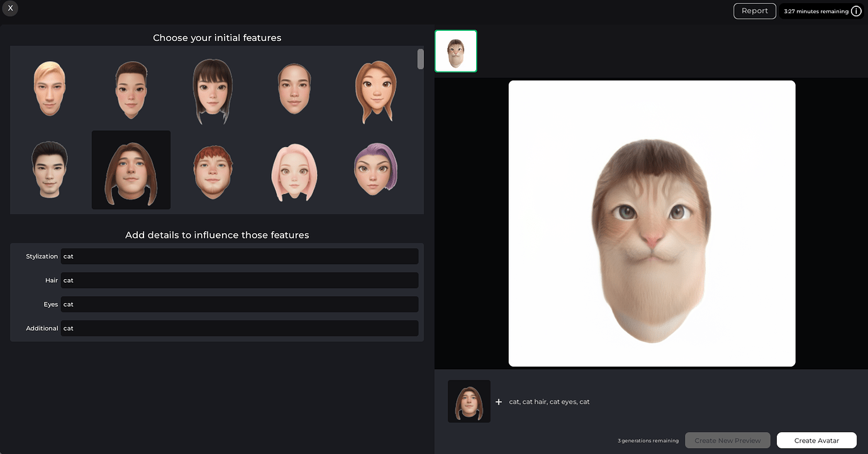Click the disabled Create New Preview button
Screen dimensions: 868x454
727,440
